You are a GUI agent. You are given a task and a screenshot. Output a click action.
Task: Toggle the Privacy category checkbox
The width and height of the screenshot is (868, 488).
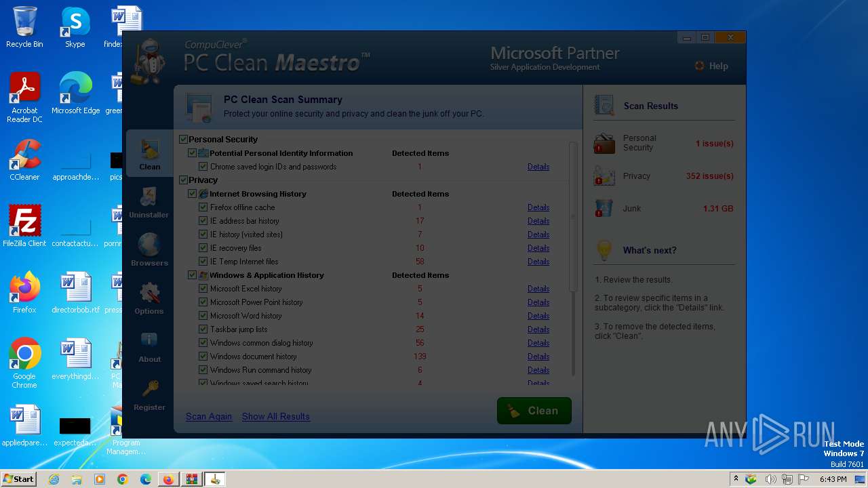tap(183, 180)
